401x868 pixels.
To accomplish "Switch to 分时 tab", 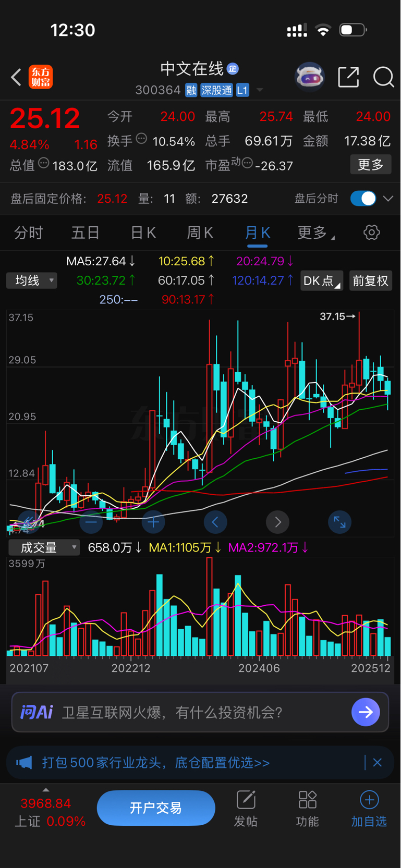I will 29,233.
